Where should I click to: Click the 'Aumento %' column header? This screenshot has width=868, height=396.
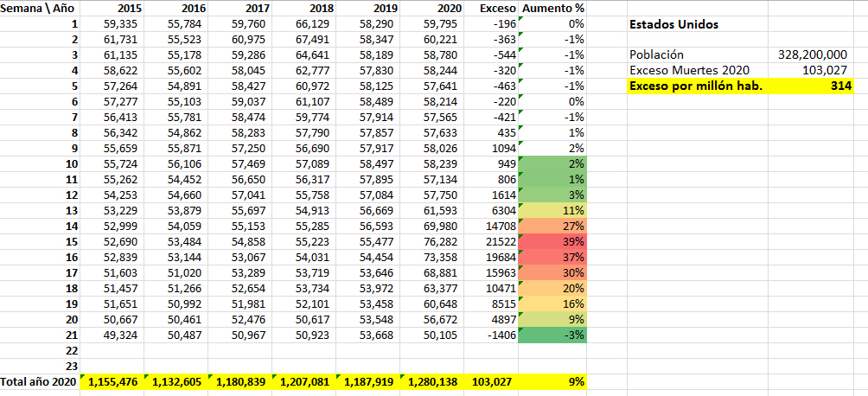tap(552, 9)
